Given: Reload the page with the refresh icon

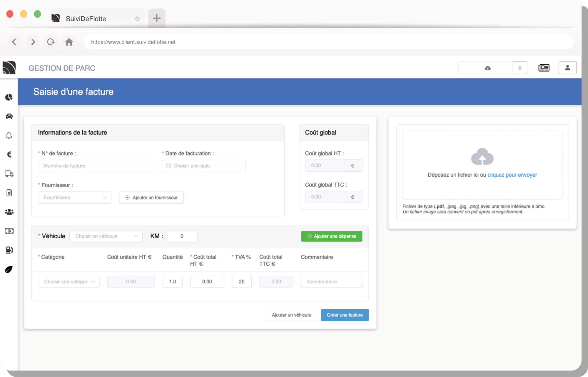Looking at the screenshot, I should pyautogui.click(x=51, y=42).
